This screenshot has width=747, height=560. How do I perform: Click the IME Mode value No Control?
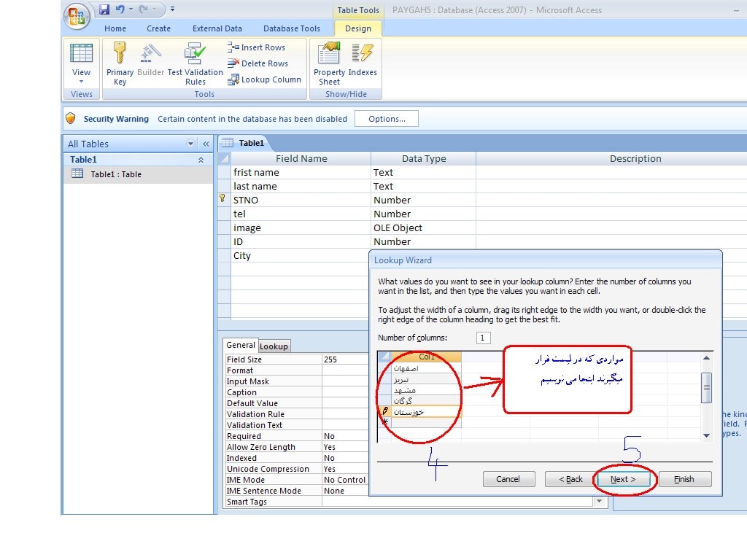click(x=345, y=480)
